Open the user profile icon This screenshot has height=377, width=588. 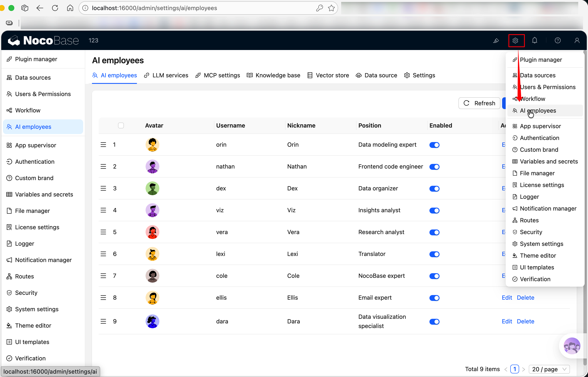pyautogui.click(x=577, y=40)
